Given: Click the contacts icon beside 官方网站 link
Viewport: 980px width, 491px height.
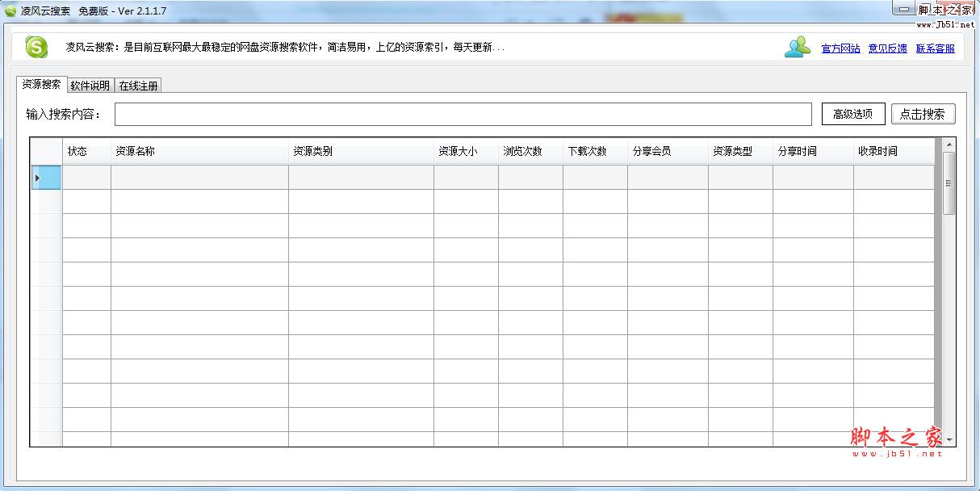Looking at the screenshot, I should coord(798,47).
